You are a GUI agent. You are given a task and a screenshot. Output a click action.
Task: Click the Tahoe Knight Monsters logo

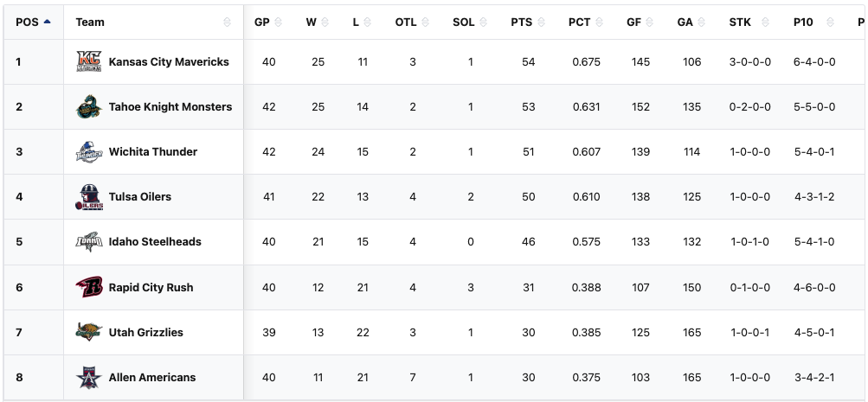pyautogui.click(x=89, y=107)
